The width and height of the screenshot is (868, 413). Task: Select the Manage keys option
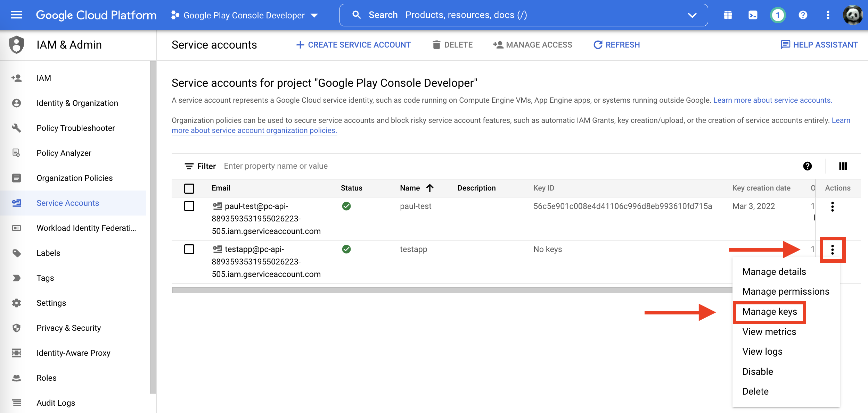769,311
